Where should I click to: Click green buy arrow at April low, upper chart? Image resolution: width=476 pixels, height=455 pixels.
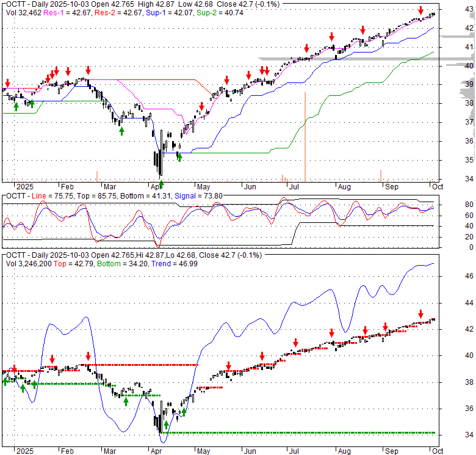click(x=162, y=184)
